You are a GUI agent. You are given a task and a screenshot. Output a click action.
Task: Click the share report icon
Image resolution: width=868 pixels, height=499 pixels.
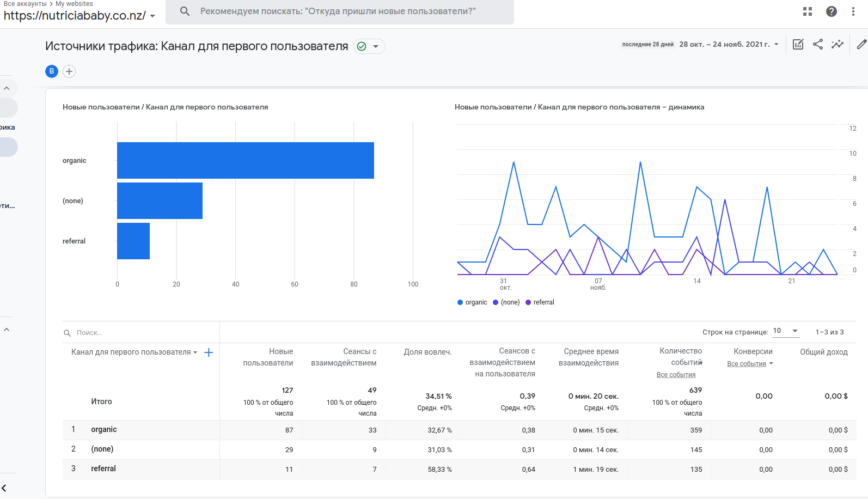(x=817, y=45)
